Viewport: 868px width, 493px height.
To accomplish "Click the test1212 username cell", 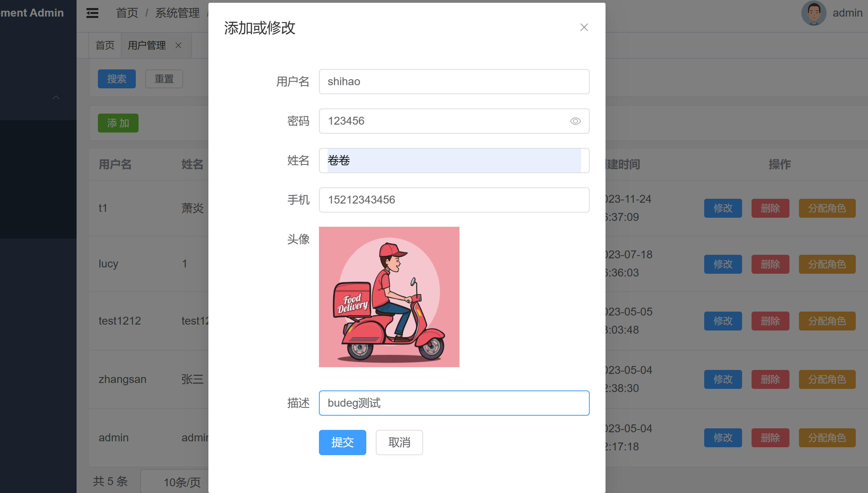I will coord(120,321).
